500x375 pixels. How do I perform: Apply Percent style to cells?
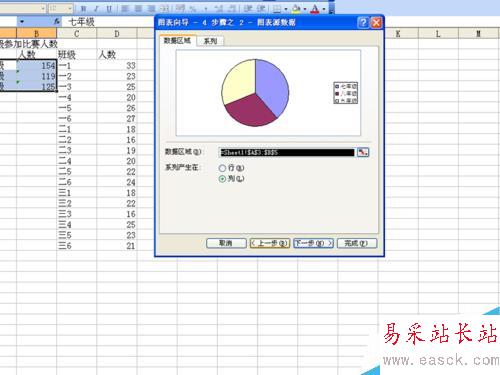pos(193,8)
